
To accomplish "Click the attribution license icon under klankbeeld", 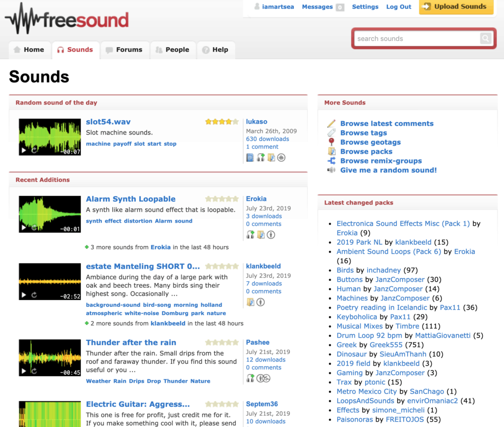I will click(x=261, y=302).
